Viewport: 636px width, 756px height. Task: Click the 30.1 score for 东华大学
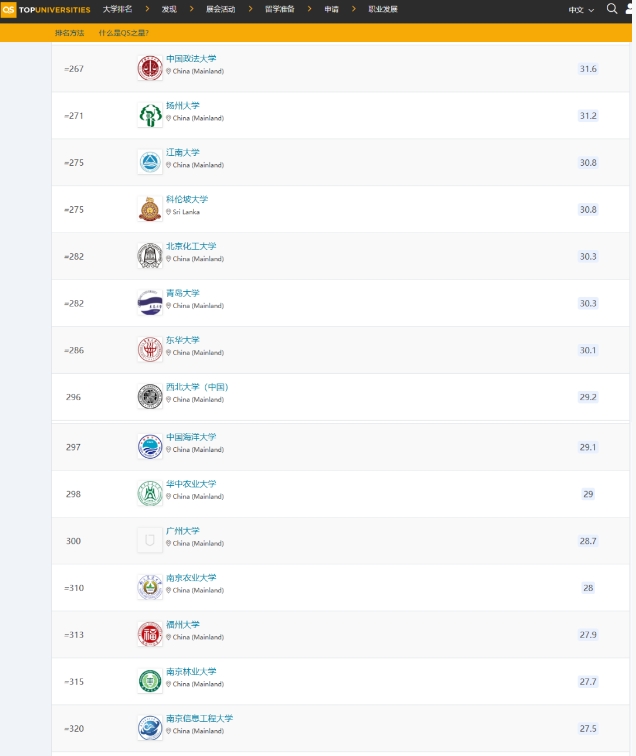[x=588, y=350]
